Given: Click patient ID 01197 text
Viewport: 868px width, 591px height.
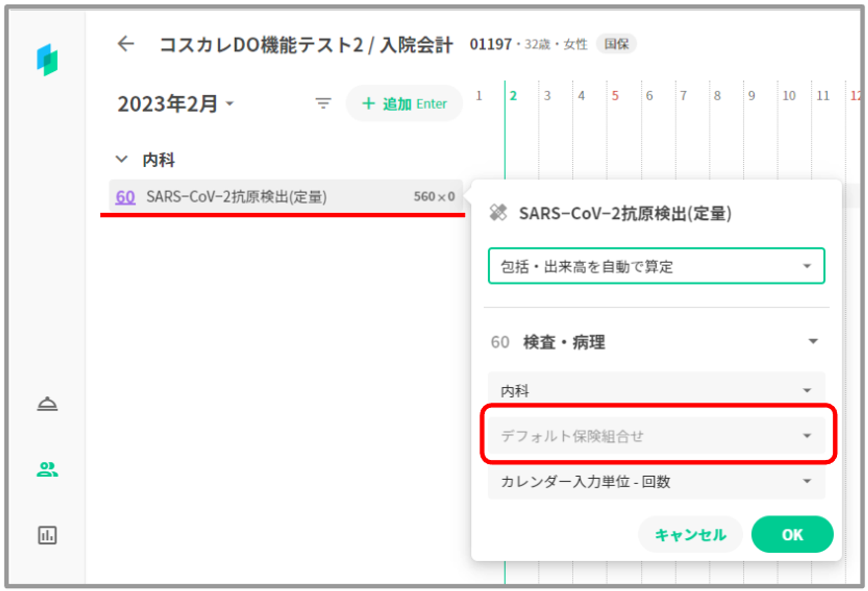Looking at the screenshot, I should coord(490,44).
